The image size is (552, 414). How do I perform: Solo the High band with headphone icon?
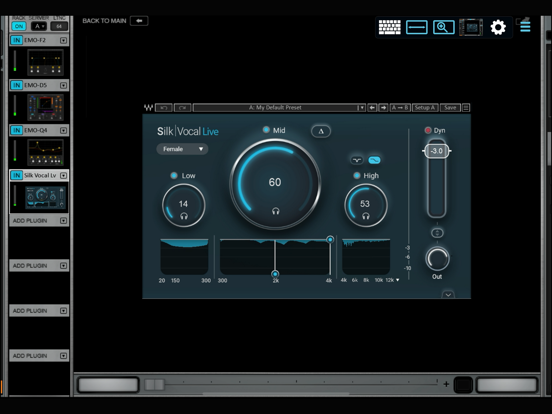(x=366, y=216)
